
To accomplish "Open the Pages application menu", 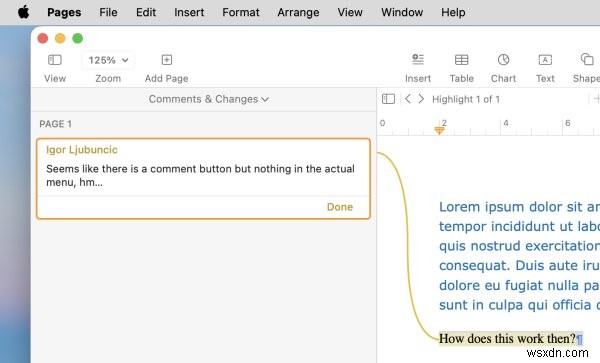I will (x=64, y=12).
